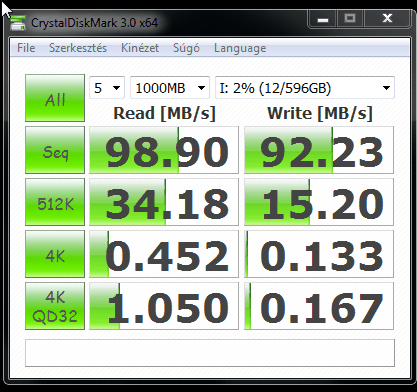Select the 4K QD32 read result 1.050
The width and height of the screenshot is (417, 392).
coord(164,306)
